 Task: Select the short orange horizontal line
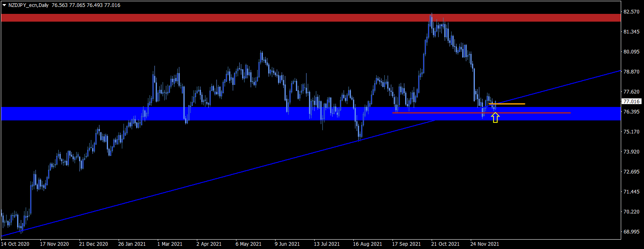[x=507, y=104]
